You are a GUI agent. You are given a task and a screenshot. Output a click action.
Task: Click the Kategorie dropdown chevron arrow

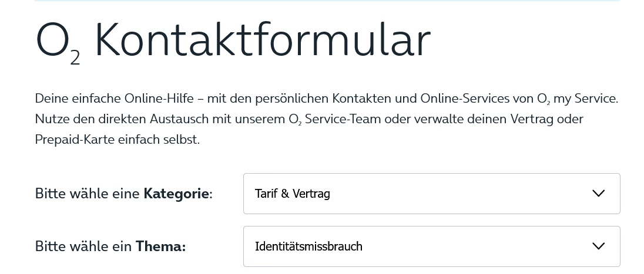tap(598, 194)
